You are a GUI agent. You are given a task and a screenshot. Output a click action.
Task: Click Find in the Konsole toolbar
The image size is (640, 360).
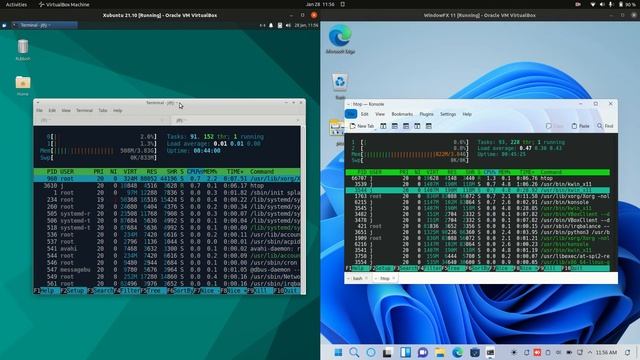tap(605, 126)
